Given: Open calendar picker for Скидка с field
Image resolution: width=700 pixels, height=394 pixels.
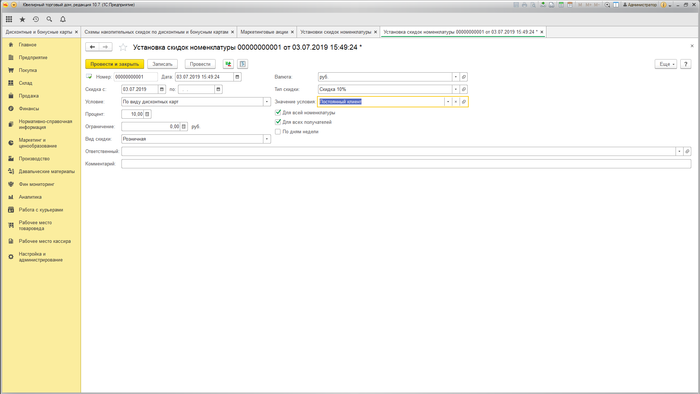Looking at the screenshot, I should [162, 89].
